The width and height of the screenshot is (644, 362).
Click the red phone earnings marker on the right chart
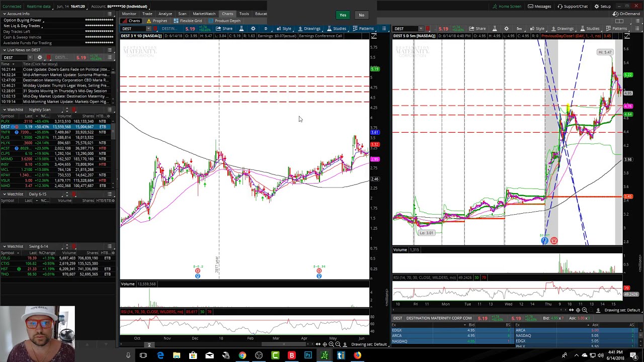pos(554,241)
